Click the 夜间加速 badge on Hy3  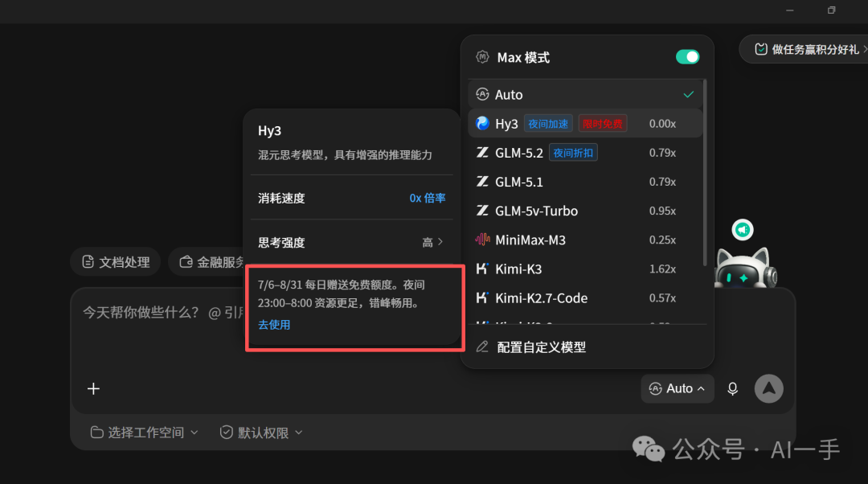point(548,124)
